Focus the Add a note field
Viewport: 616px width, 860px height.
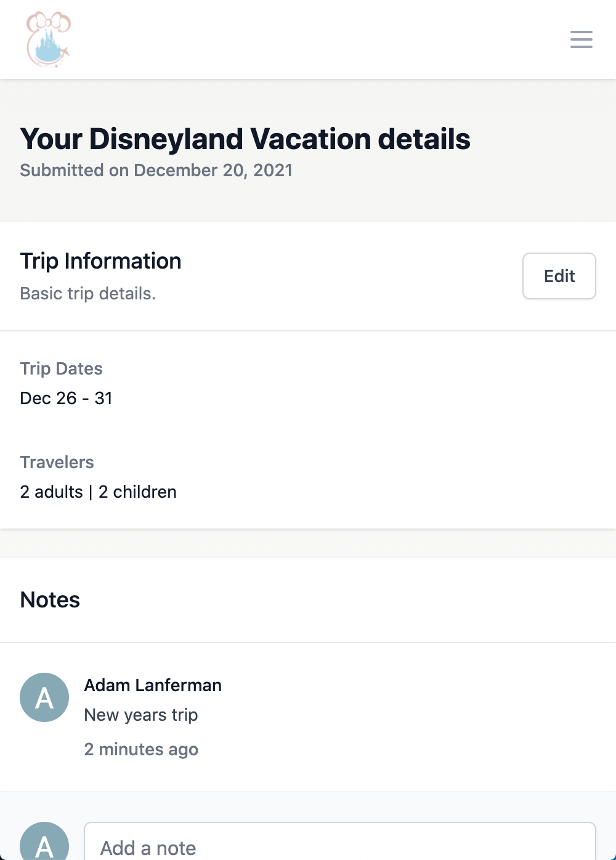pos(340,842)
